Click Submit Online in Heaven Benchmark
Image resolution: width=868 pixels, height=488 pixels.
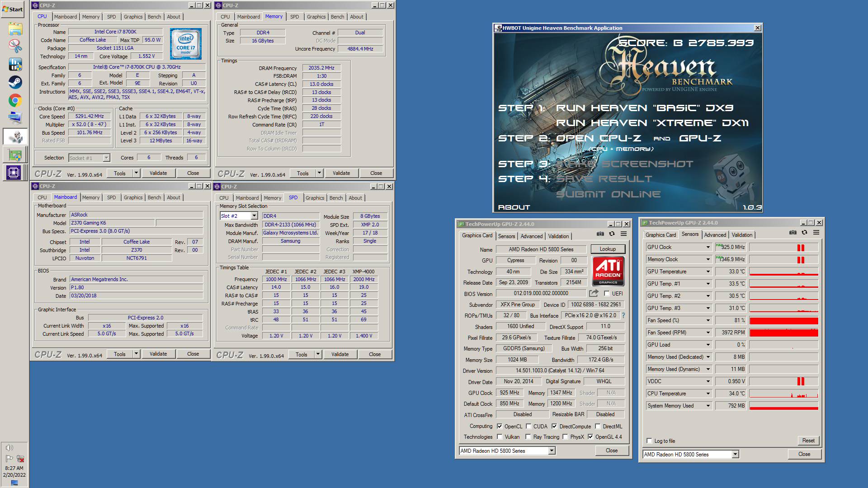(x=609, y=194)
